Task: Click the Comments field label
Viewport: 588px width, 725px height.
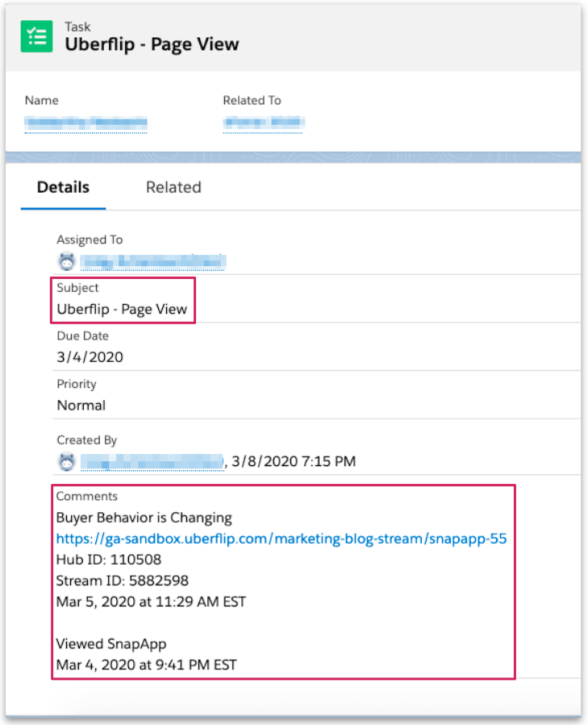Action: click(x=87, y=496)
